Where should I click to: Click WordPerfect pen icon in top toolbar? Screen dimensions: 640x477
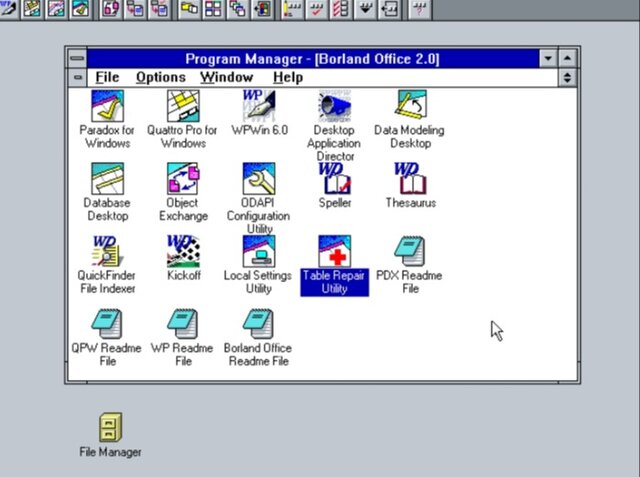8,9
